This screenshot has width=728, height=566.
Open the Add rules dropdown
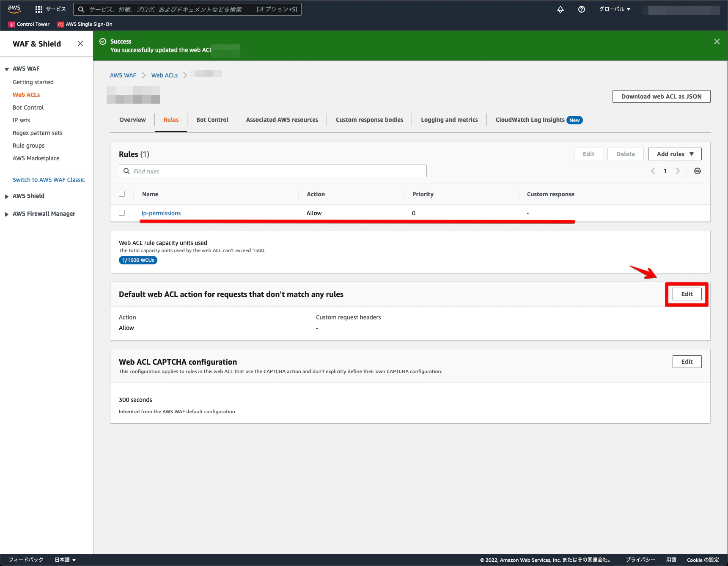click(x=675, y=154)
